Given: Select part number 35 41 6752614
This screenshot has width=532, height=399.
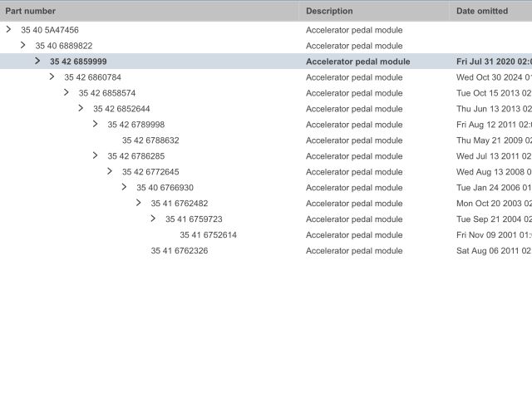Looking at the screenshot, I should point(208,235).
